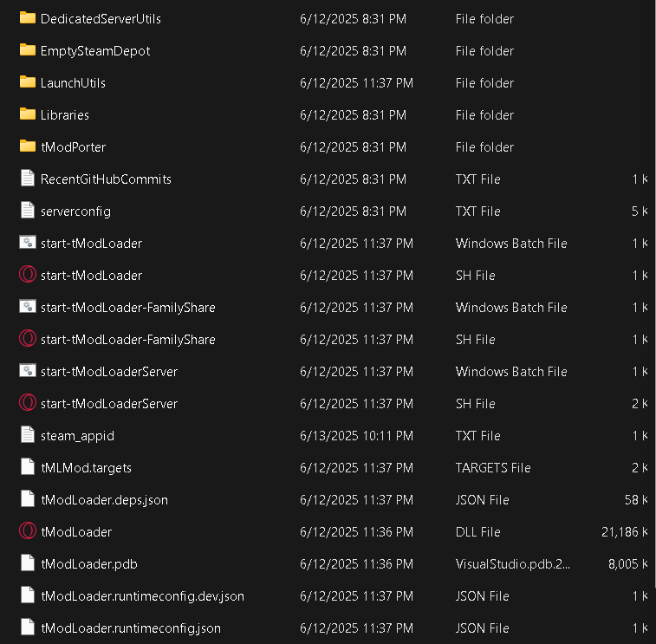
Task: Select start-tModLoaderServer SH file name
Action: pos(109,404)
